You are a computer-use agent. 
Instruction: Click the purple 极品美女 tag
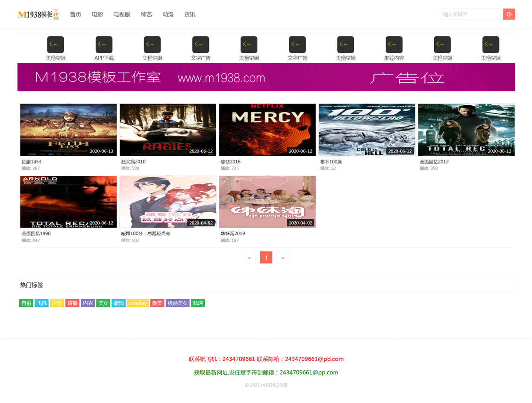pyautogui.click(x=177, y=303)
